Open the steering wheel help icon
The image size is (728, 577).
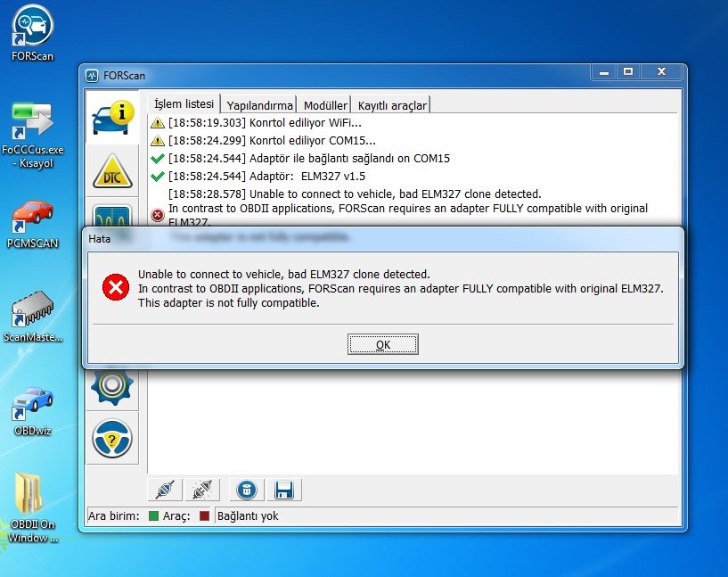coord(112,438)
